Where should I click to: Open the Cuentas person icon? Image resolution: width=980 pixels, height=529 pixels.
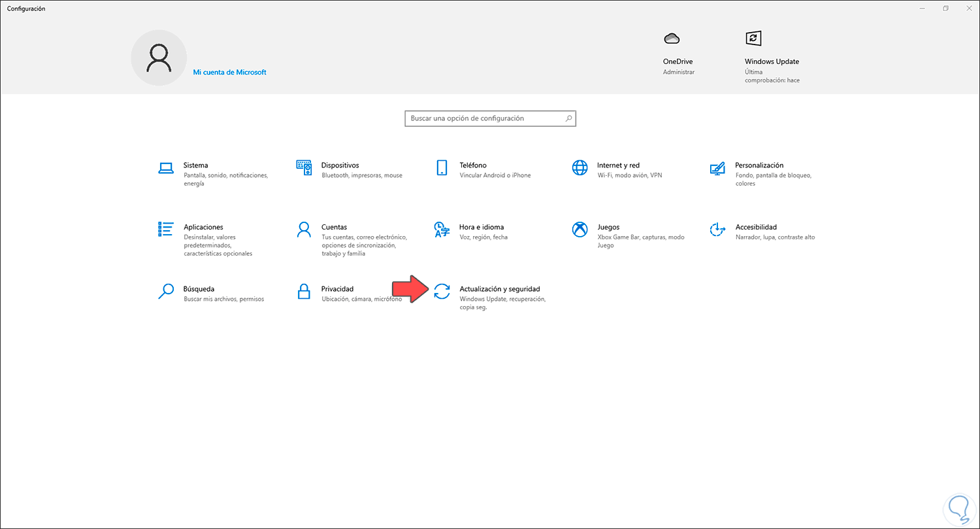click(x=304, y=230)
